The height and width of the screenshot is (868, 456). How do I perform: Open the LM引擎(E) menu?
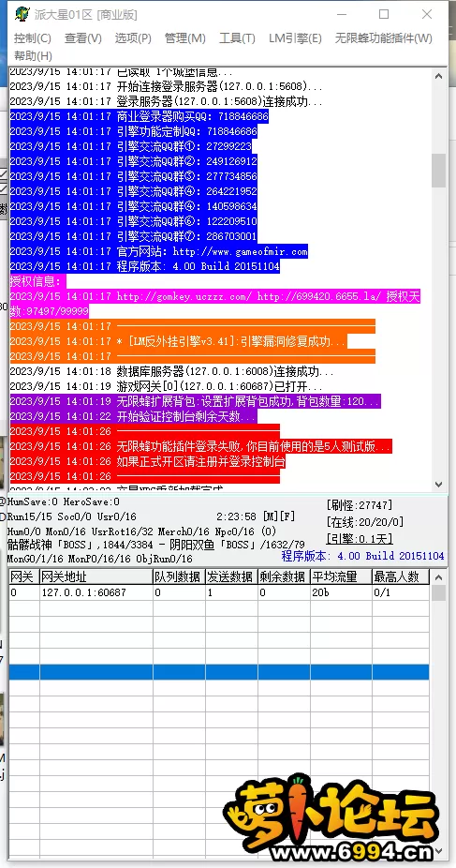click(x=295, y=38)
